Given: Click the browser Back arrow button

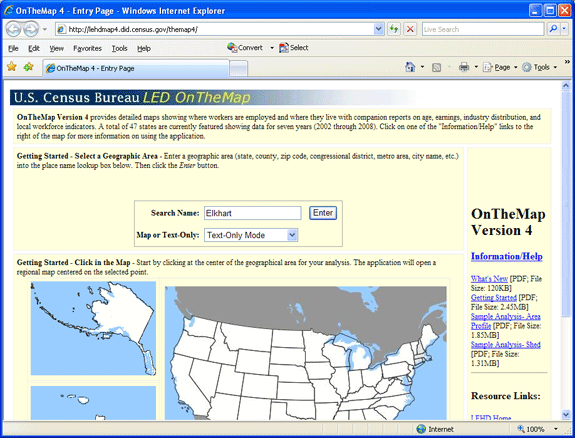Looking at the screenshot, I should [x=13, y=29].
